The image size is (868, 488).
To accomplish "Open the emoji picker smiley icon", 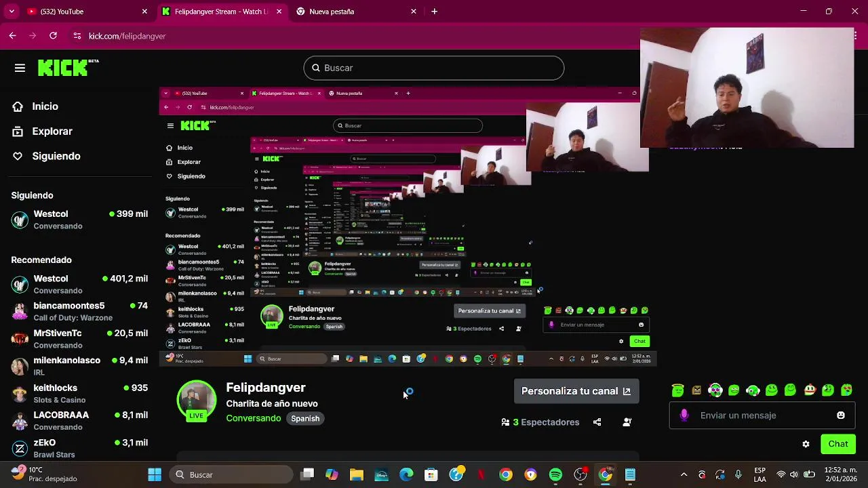I will tap(841, 415).
